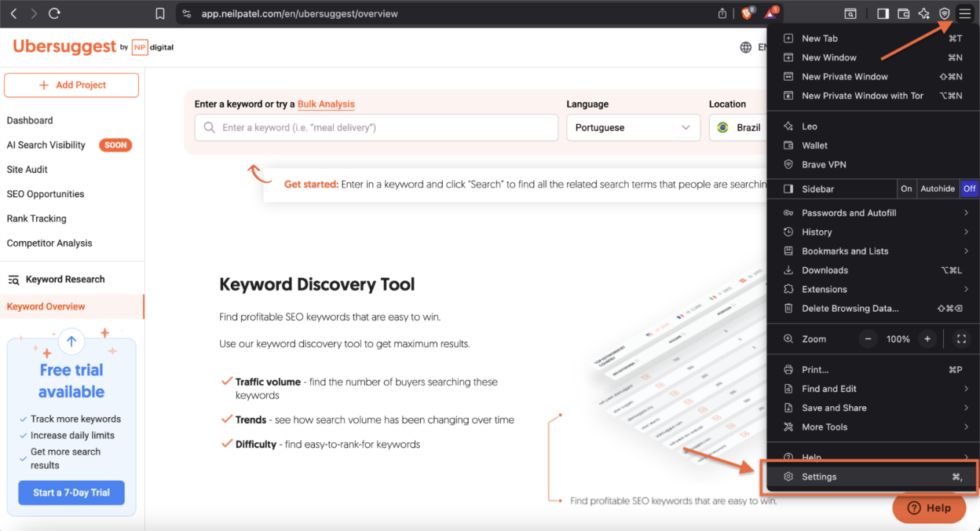Viewport: 980px width, 531px height.
Task: Expand the History submenu
Action: coord(873,233)
